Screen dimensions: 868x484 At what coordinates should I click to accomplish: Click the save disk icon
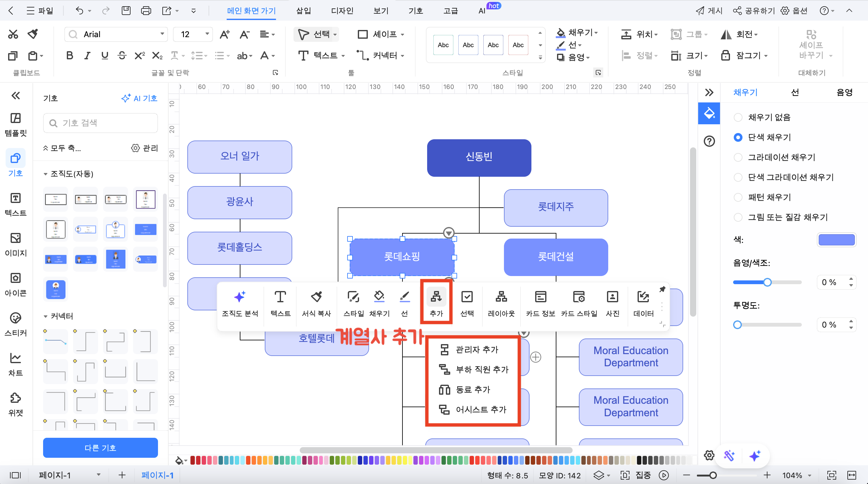(x=126, y=11)
